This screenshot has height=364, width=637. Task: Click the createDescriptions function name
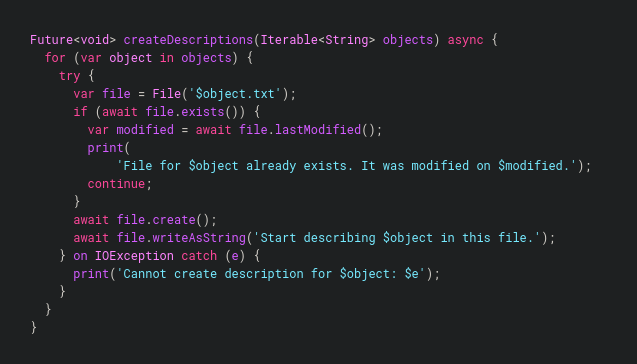188,40
